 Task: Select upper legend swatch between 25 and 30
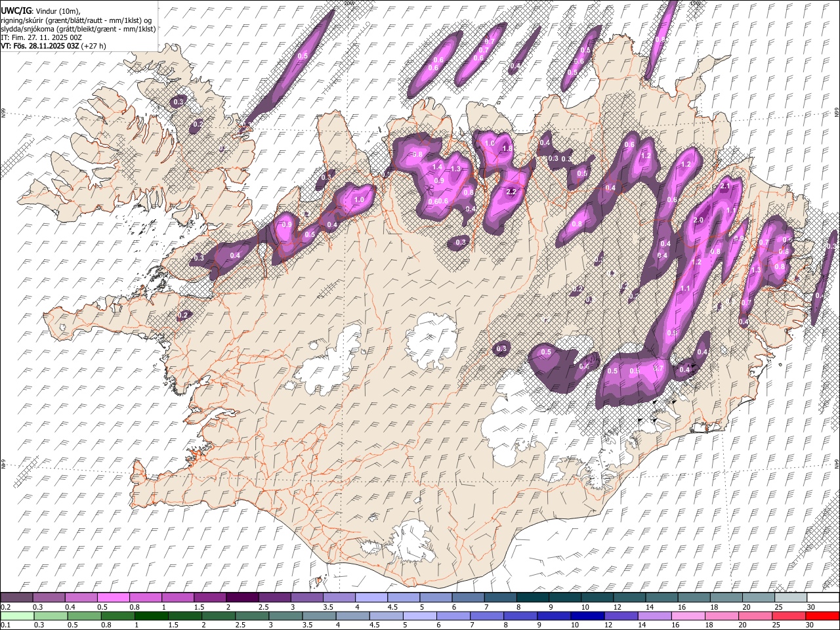pos(791,597)
